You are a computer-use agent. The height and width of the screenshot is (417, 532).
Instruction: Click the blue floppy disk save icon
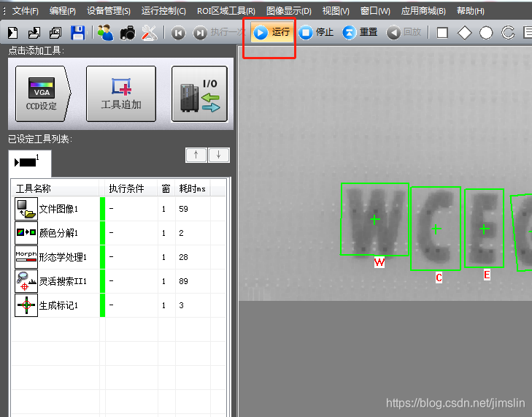coord(77,33)
